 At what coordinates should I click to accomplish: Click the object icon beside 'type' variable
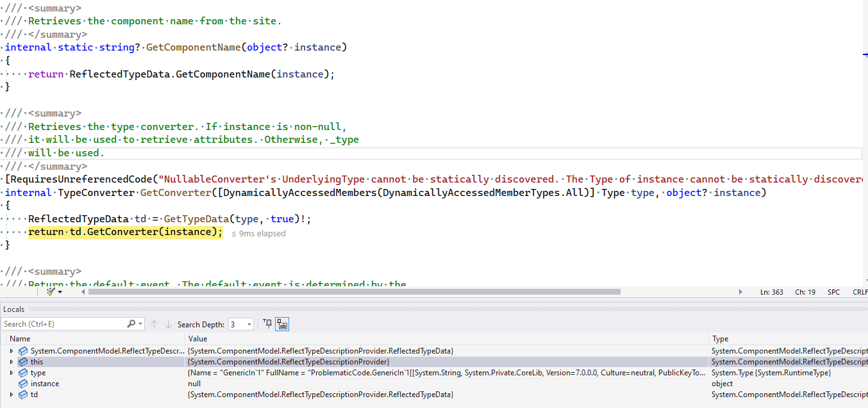23,373
